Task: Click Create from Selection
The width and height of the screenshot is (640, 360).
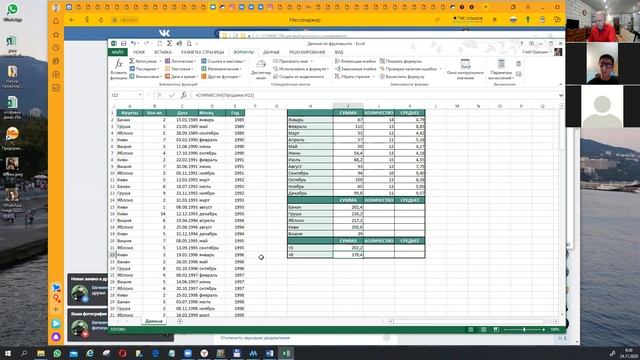Action: click(x=298, y=76)
